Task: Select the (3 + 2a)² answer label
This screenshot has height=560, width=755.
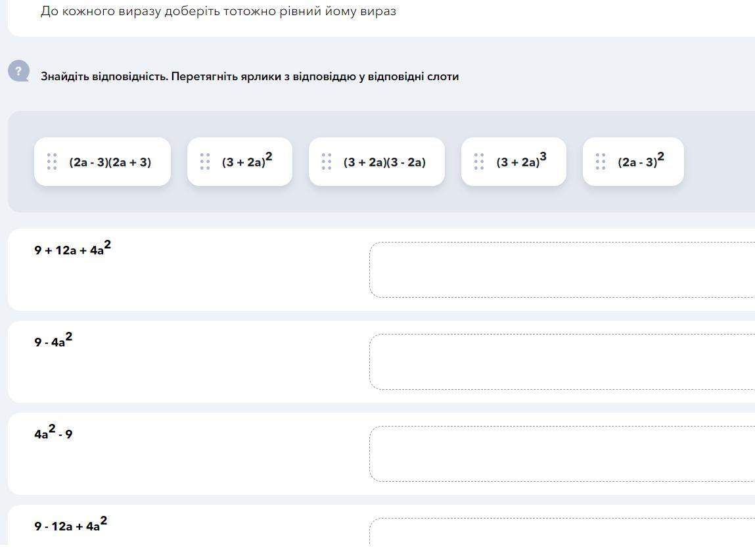Action: pos(247,162)
